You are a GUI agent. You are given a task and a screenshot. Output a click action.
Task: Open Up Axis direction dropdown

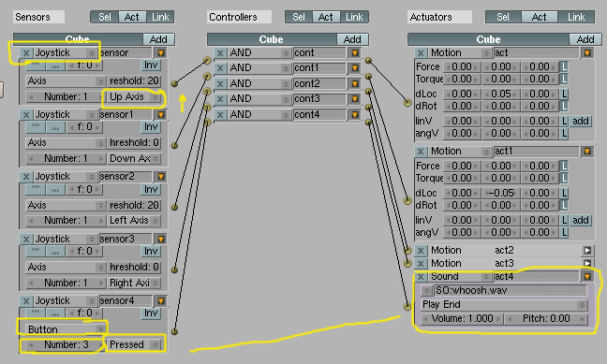pyautogui.click(x=134, y=96)
